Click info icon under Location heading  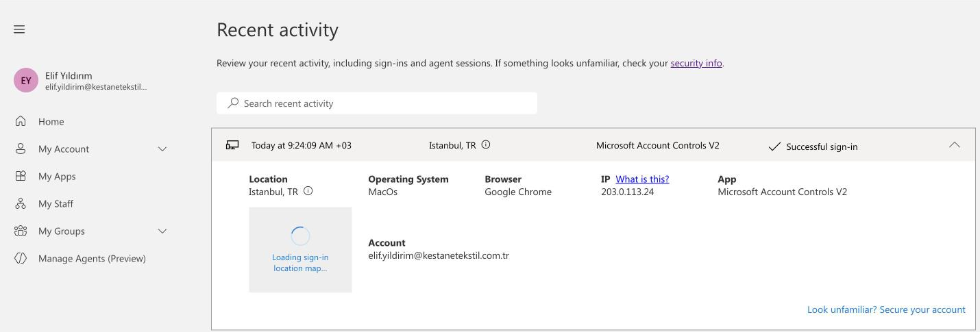click(x=308, y=192)
